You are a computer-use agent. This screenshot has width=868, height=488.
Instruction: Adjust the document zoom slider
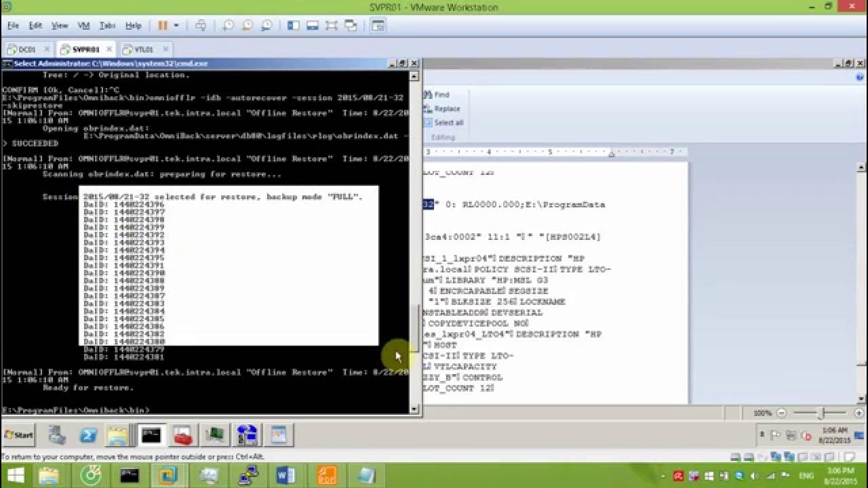pos(821,413)
